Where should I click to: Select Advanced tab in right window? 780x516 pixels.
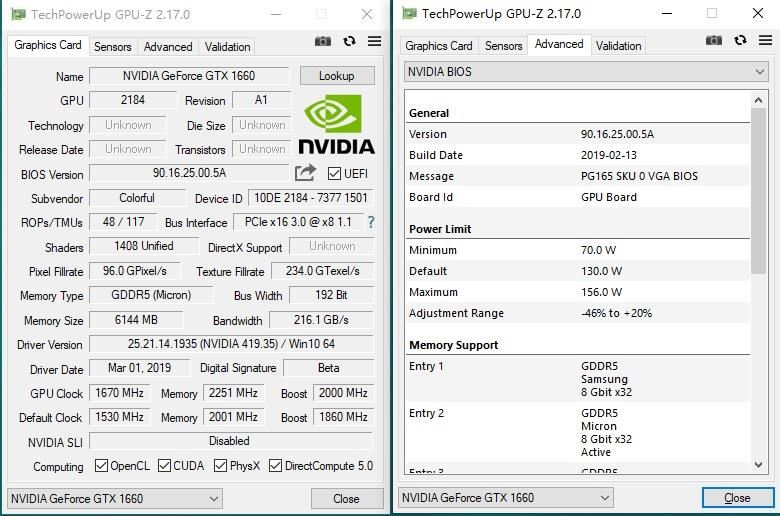(x=559, y=44)
